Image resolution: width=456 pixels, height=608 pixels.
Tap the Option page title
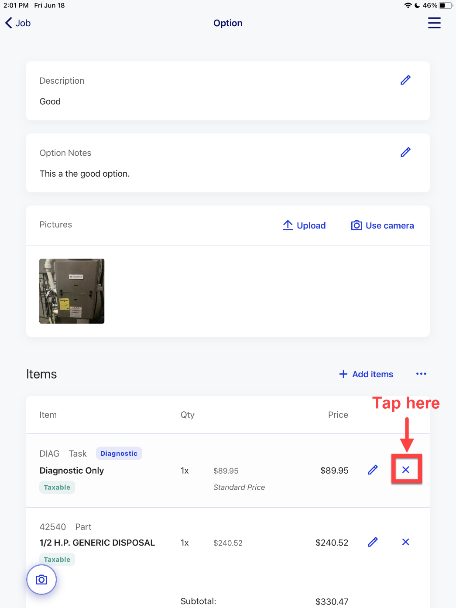[x=228, y=23]
